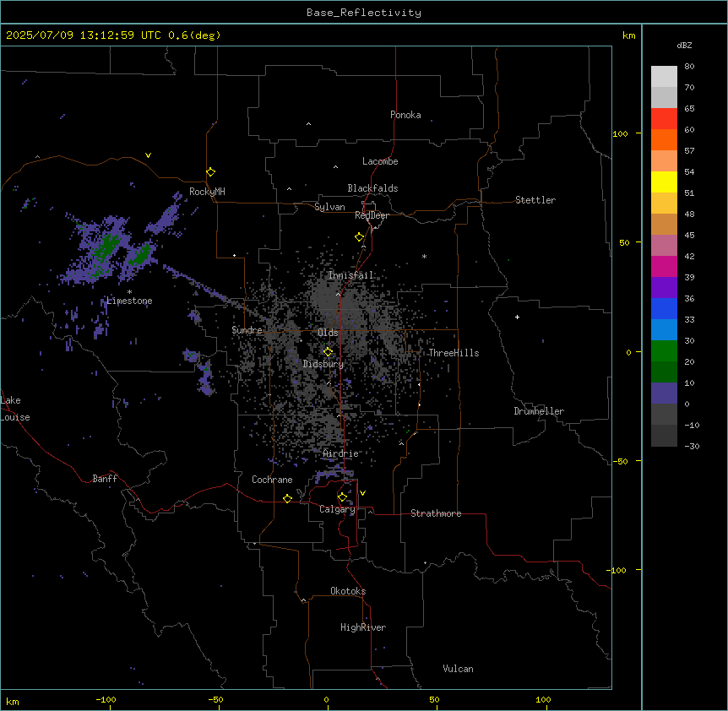728x711 pixels.
Task: Select the Strathmore label
Action: 436,513
